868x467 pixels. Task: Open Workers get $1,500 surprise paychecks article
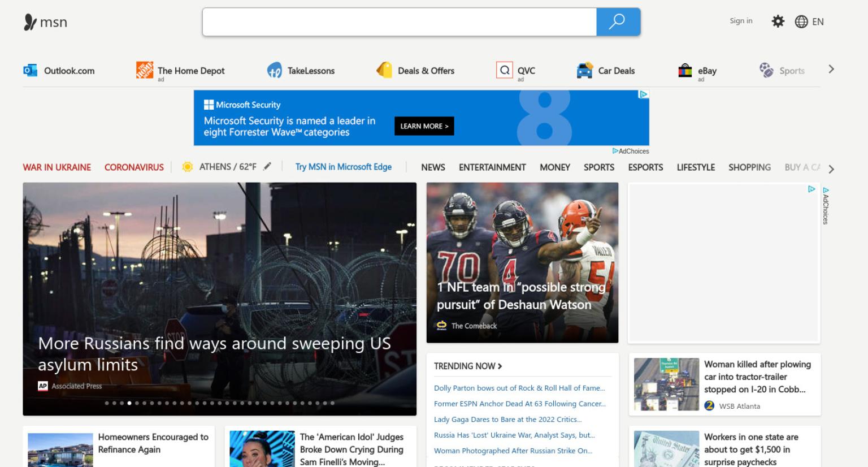pyautogui.click(x=751, y=449)
